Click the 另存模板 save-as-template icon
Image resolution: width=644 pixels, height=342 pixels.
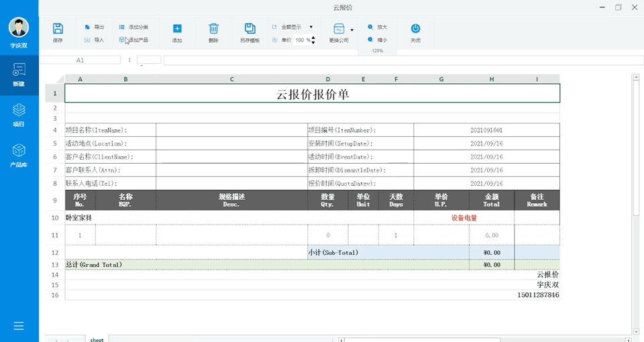pyautogui.click(x=250, y=28)
